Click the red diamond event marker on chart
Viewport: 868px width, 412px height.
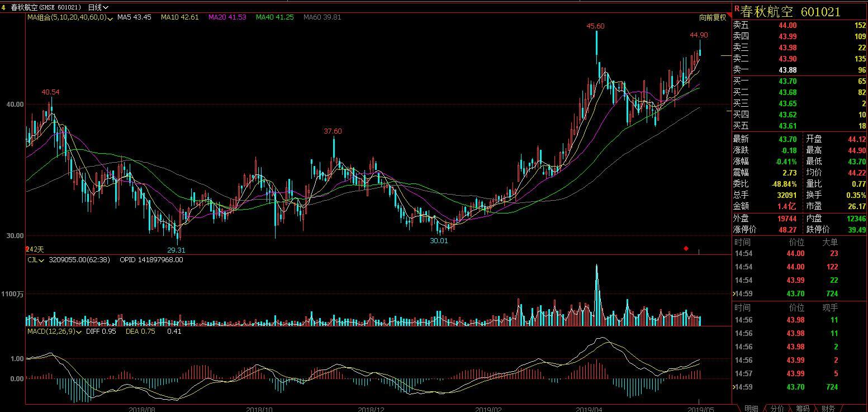click(686, 248)
